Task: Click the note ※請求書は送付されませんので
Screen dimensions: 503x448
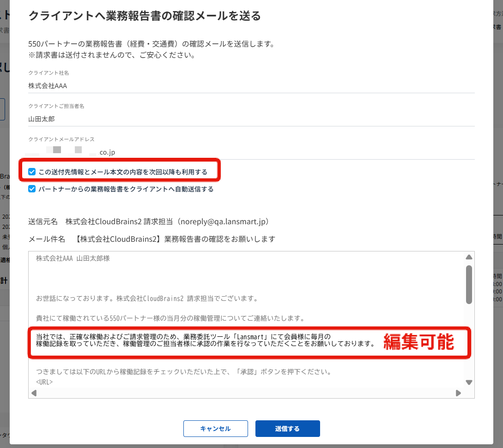Action: (112, 55)
